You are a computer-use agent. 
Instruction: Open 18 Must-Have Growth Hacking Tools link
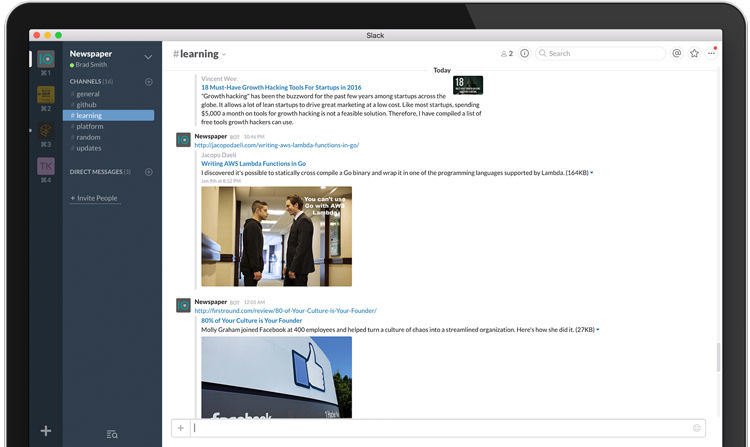click(x=281, y=87)
